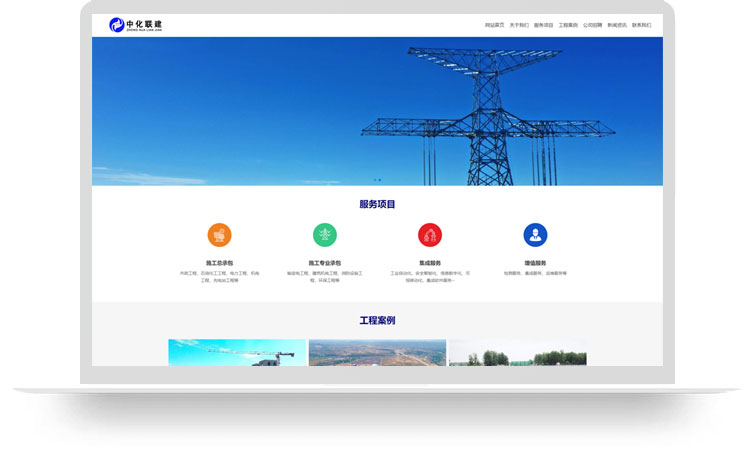Click the red 集成服务 icon
The height and width of the screenshot is (462, 751).
coord(430,235)
